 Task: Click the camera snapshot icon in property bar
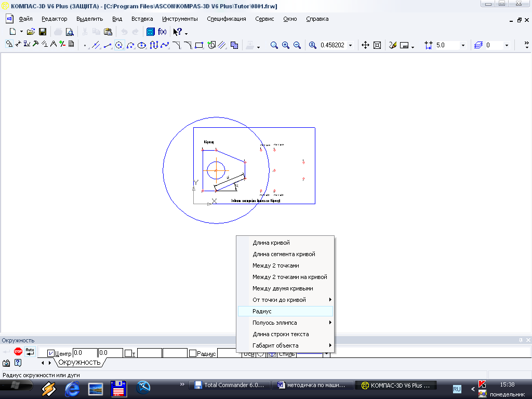pyautogui.click(x=6, y=363)
